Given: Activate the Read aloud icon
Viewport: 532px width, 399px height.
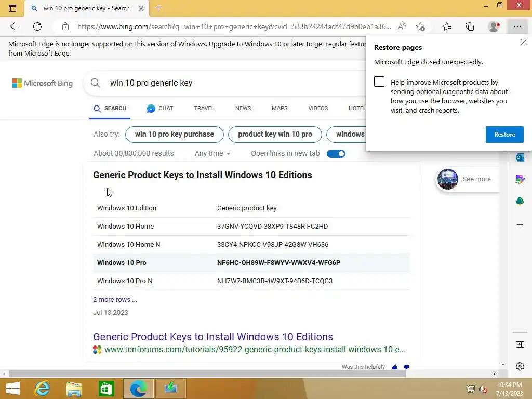Looking at the screenshot, I should pyautogui.click(x=402, y=26).
